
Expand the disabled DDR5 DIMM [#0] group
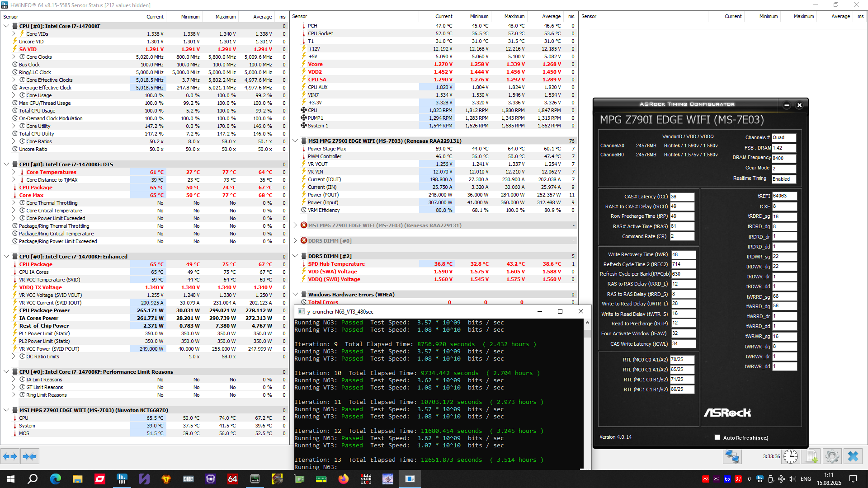295,241
